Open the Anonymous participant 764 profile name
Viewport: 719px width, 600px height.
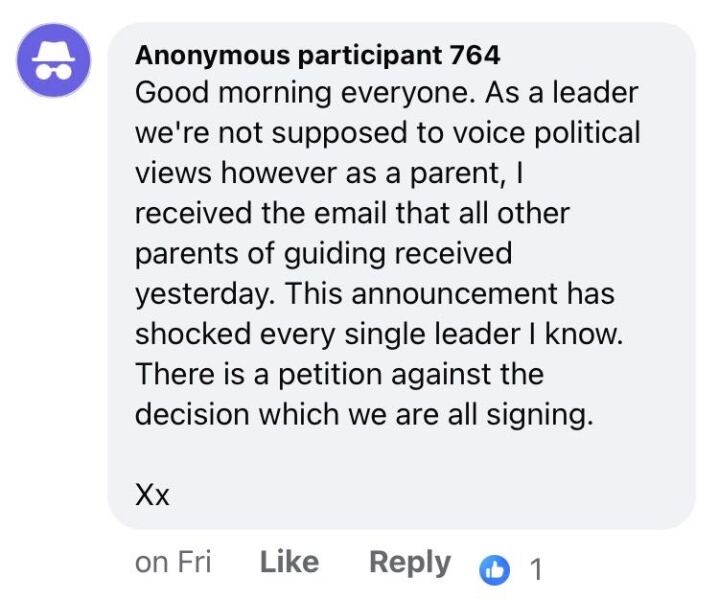(x=317, y=53)
